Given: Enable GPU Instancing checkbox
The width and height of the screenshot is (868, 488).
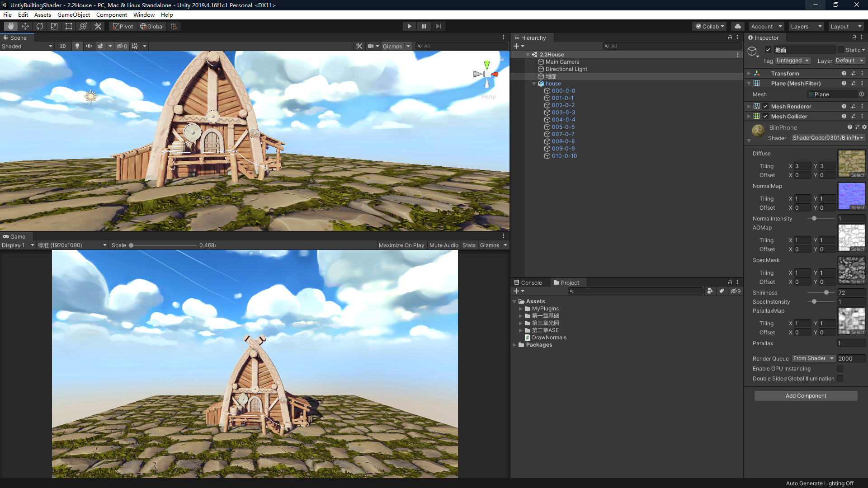Looking at the screenshot, I should tap(840, 369).
